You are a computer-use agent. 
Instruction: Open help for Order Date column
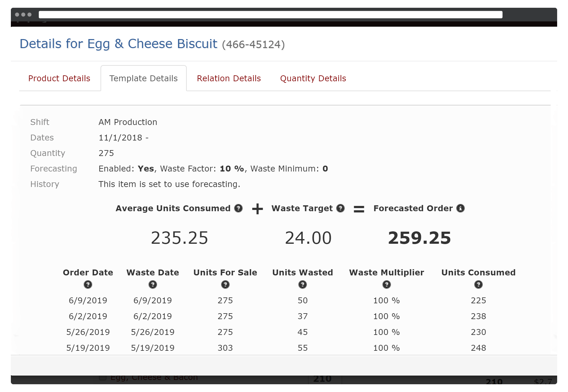[x=88, y=284]
